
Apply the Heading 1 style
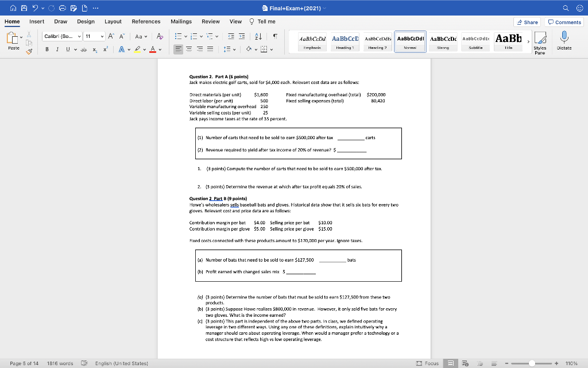click(345, 41)
